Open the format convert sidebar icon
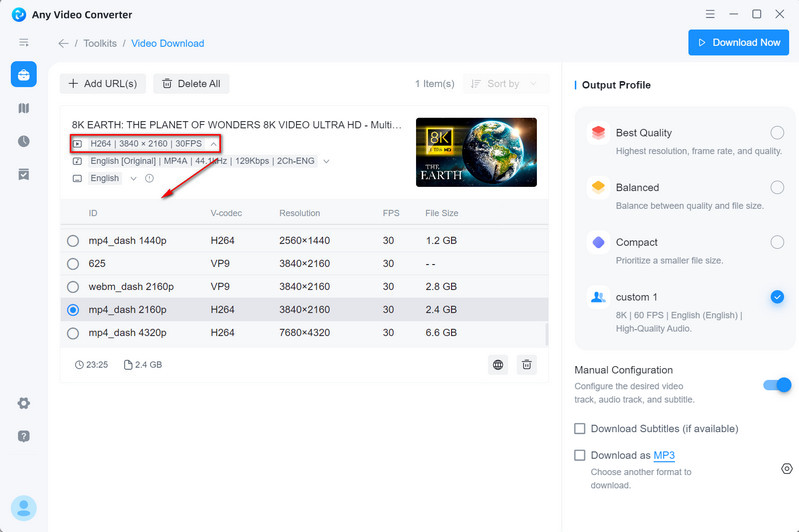The height and width of the screenshot is (532, 799). point(23,108)
